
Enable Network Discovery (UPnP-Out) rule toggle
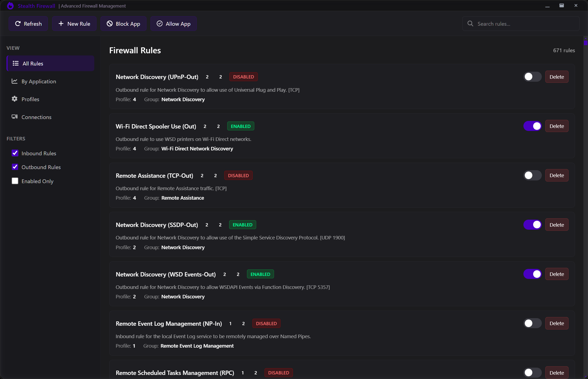532,77
